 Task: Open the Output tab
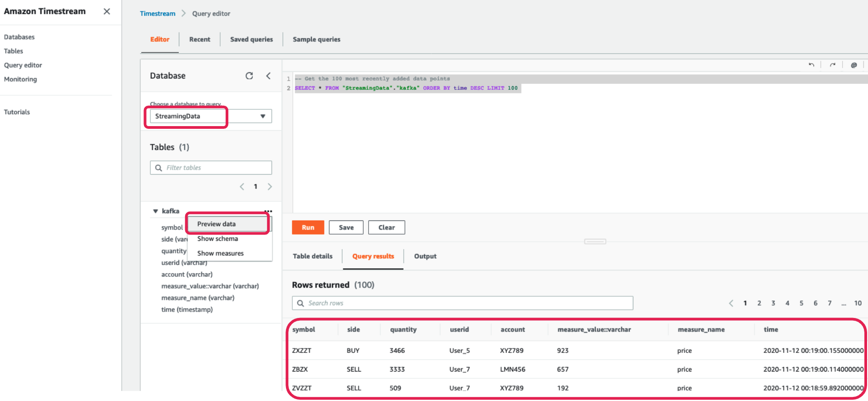click(425, 256)
